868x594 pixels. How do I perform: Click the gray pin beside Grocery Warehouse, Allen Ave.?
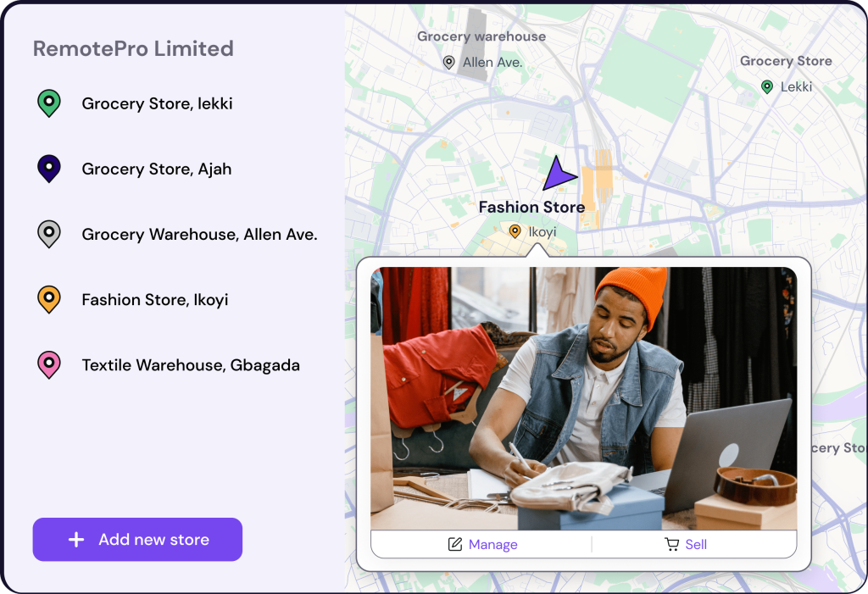(48, 234)
